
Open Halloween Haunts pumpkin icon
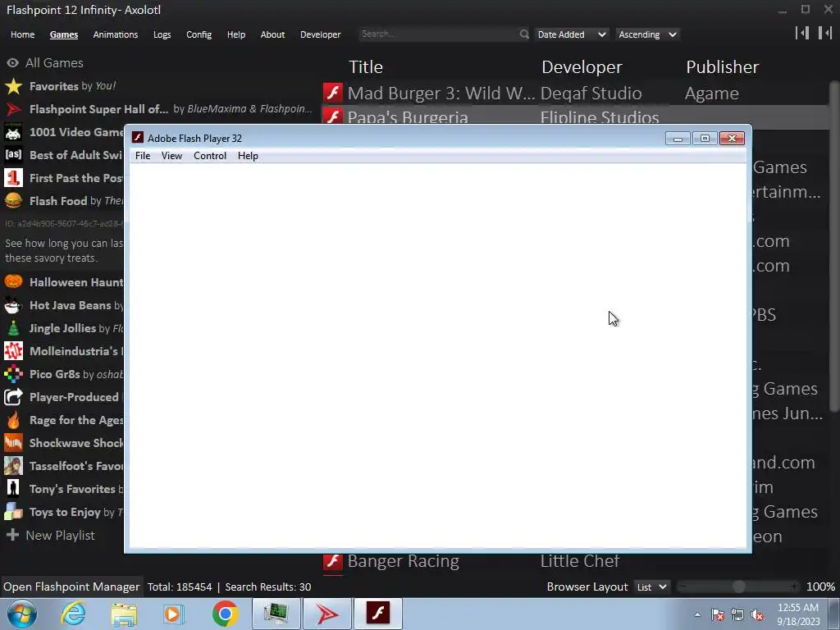click(13, 282)
